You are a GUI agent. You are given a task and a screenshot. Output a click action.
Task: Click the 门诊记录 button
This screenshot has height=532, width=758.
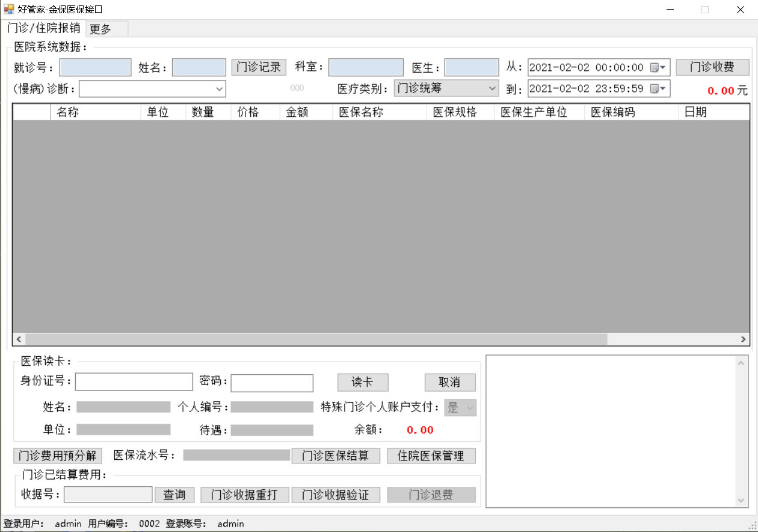tap(259, 67)
